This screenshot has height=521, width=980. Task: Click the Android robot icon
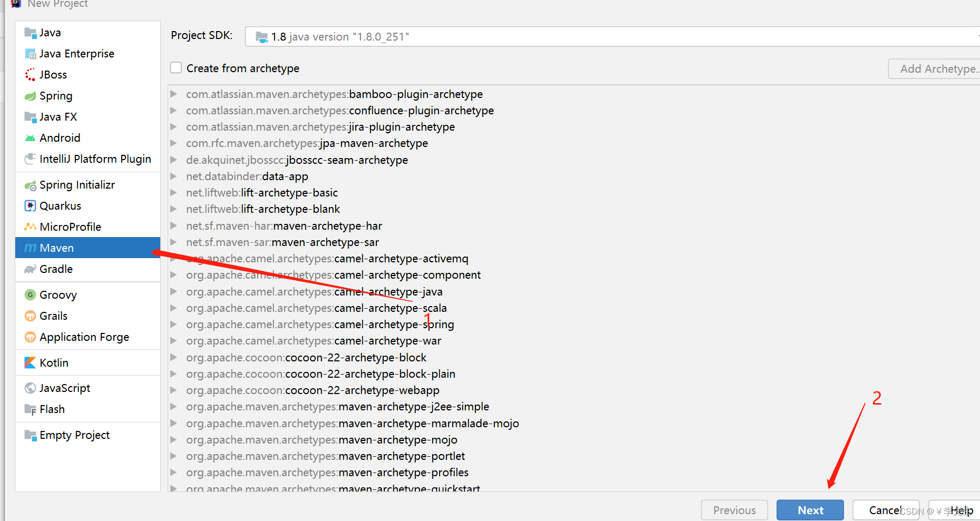pos(31,138)
